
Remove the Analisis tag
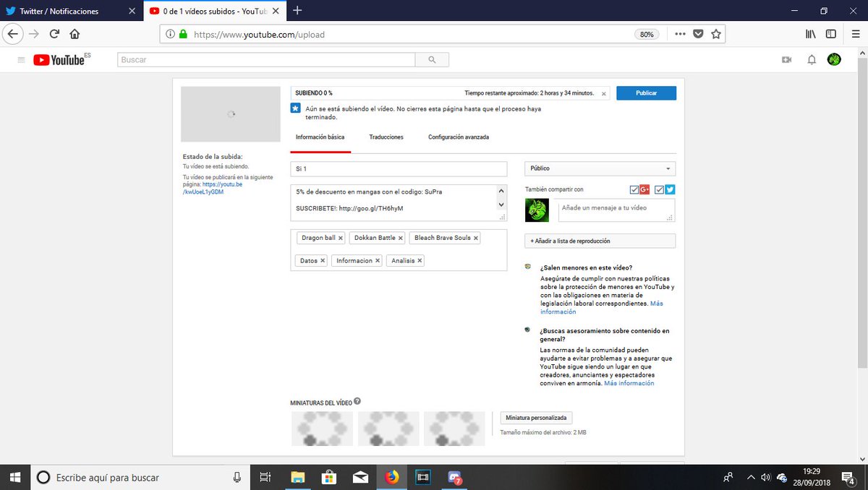point(420,261)
